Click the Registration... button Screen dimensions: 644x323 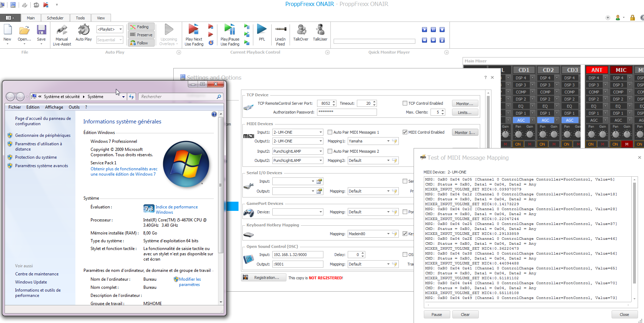pos(264,278)
